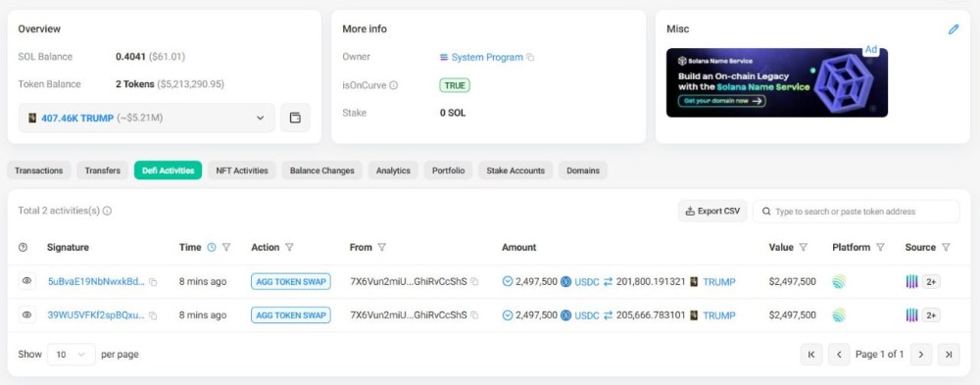Open the Value column filter
The height and width of the screenshot is (385, 980).
804,248
